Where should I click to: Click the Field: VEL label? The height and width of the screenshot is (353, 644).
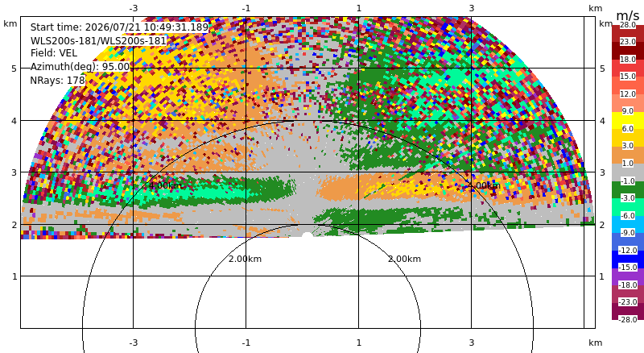[x=54, y=53]
